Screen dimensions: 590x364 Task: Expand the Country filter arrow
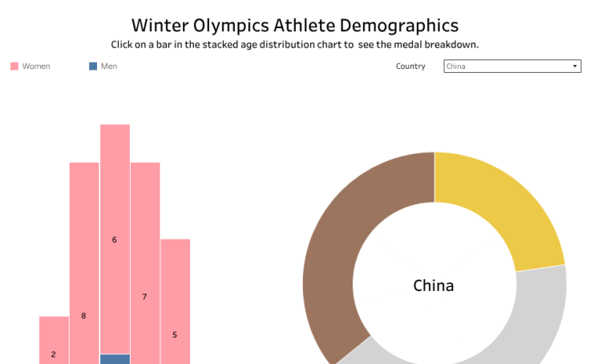point(575,67)
